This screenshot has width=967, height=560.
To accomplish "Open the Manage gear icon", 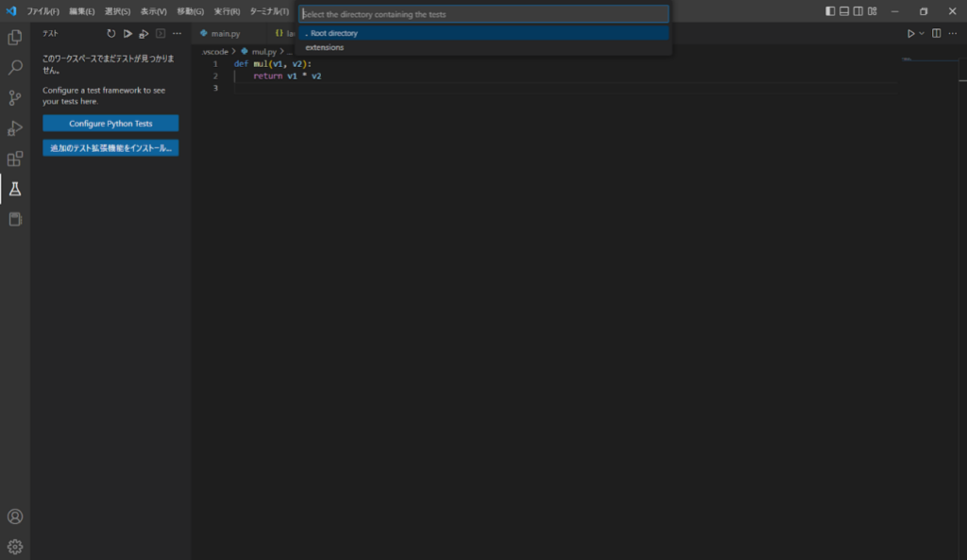I will (x=15, y=546).
